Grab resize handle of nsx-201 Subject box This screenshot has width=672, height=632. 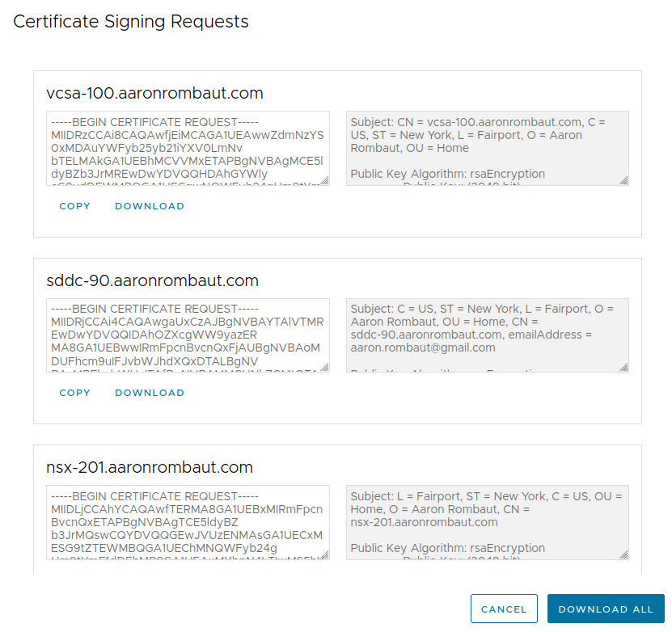click(624, 554)
